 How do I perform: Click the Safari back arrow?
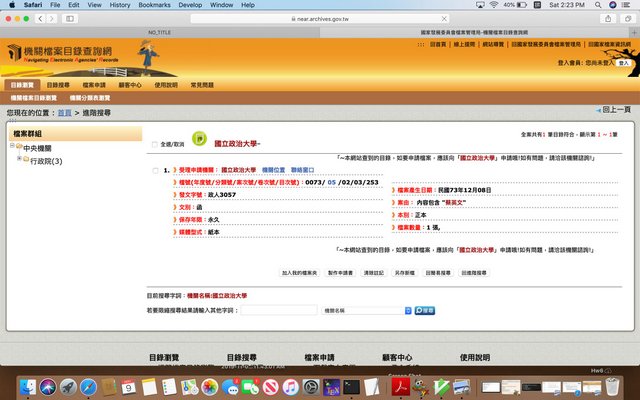click(40, 18)
